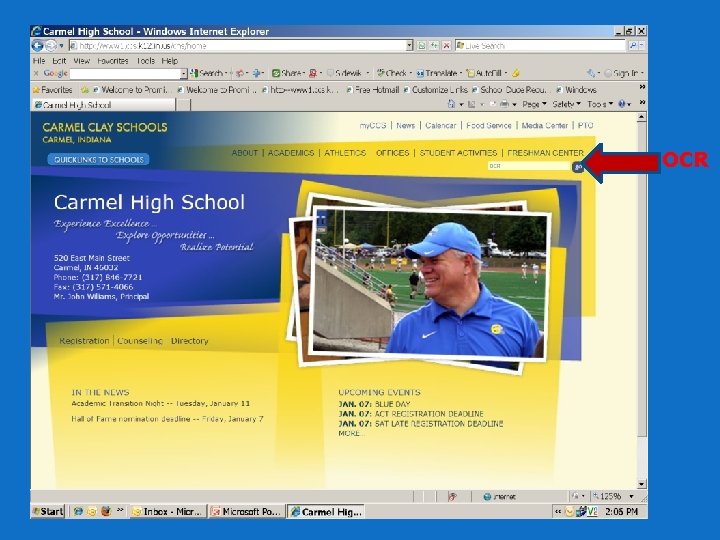Open the Favorites star button
720x540 pixels.
click(x=52, y=90)
